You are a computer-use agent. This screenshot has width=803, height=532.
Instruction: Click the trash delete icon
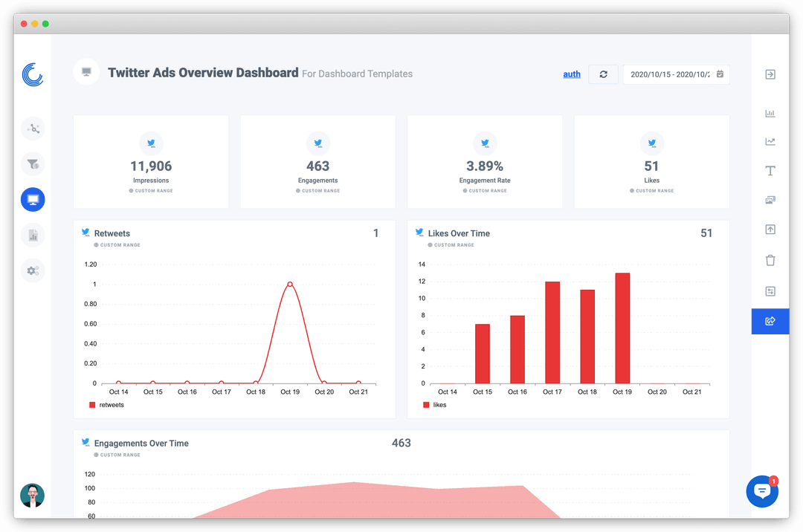770,260
